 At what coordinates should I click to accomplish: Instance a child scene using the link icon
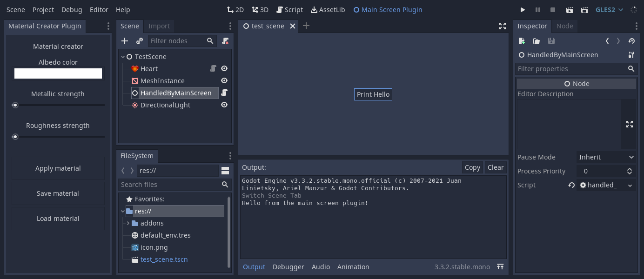point(139,41)
